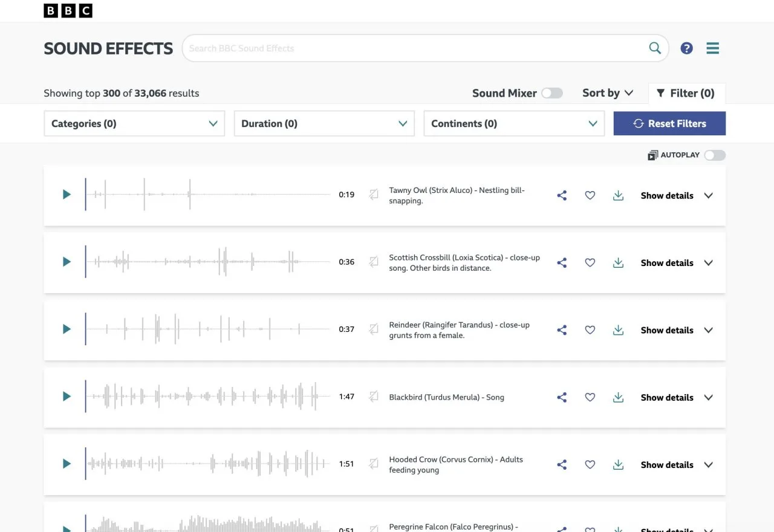Toggle the Sound Mixer switch

coord(551,93)
